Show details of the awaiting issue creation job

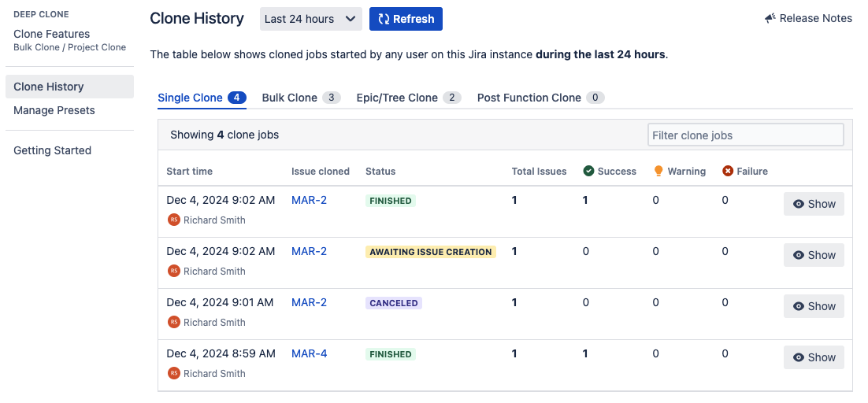click(814, 255)
